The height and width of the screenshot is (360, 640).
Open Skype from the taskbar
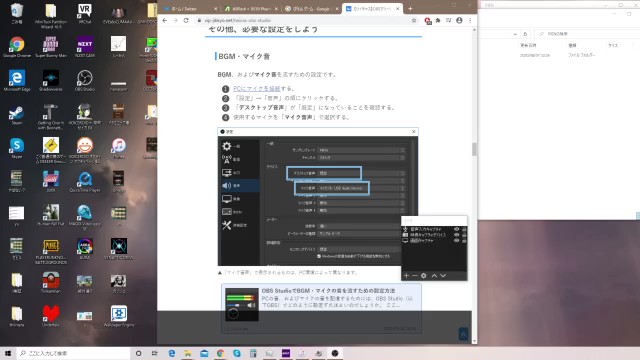click(237, 353)
